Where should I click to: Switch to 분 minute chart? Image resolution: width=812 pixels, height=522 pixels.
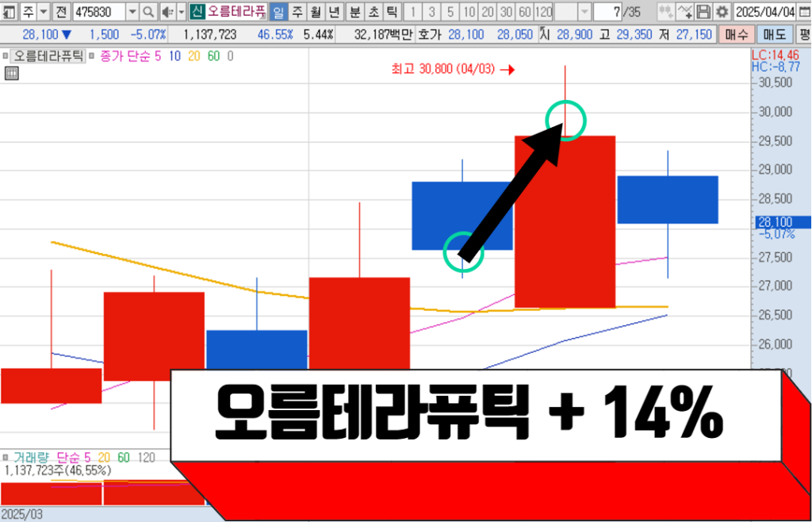[x=354, y=11]
